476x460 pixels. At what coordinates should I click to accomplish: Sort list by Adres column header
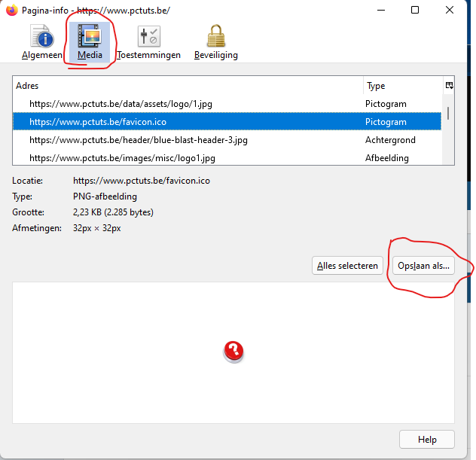pyautogui.click(x=188, y=86)
